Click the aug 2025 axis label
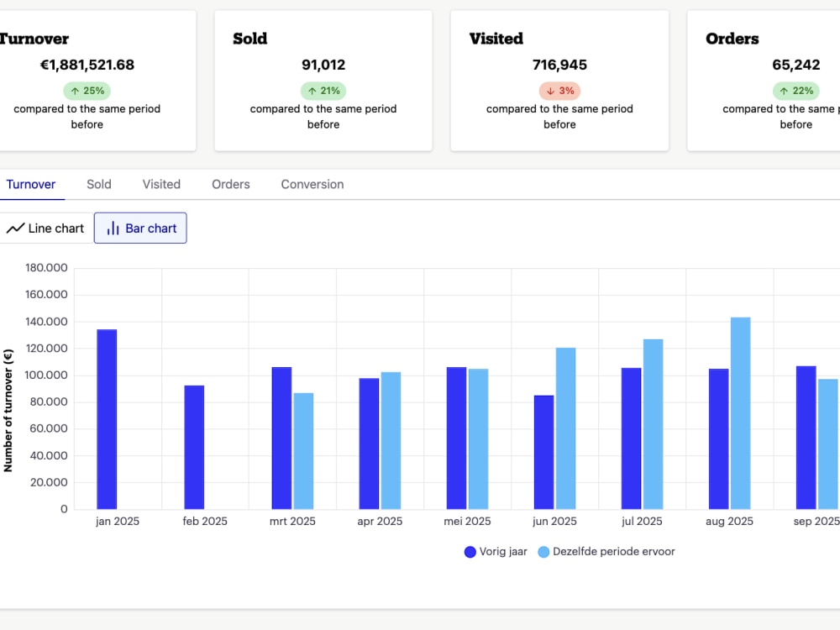 coord(730,522)
